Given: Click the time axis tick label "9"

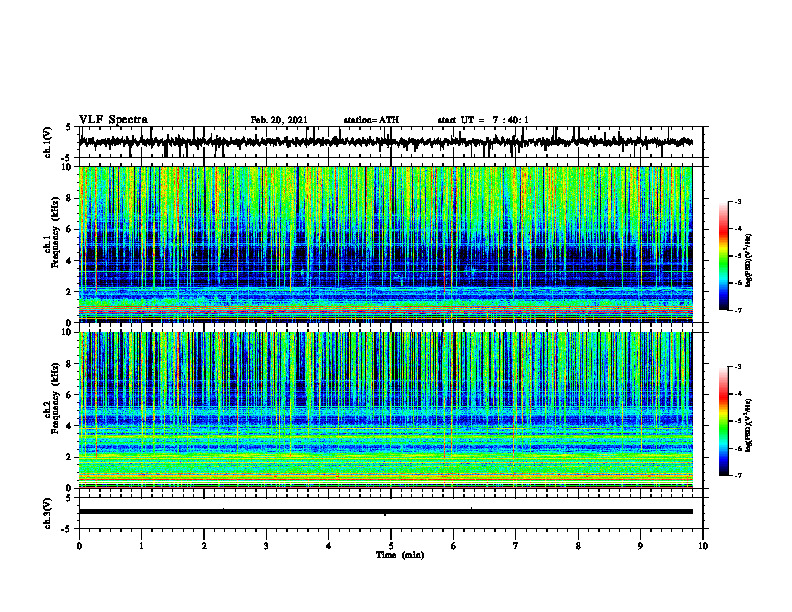Looking at the screenshot, I should (x=640, y=546).
